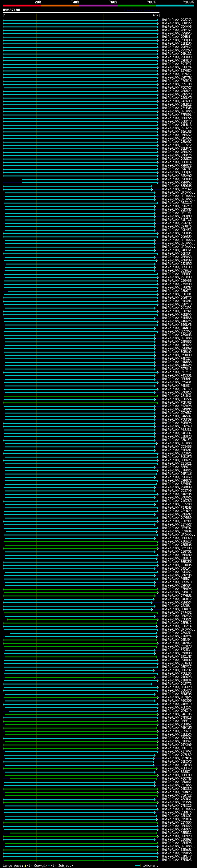197x868 pixels.
Task: Select hit UniRef100_C3TS12
Action: (177, 145)
